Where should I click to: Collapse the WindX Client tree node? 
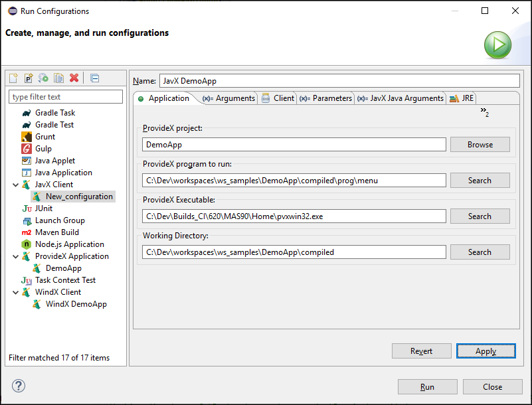pyautogui.click(x=15, y=292)
